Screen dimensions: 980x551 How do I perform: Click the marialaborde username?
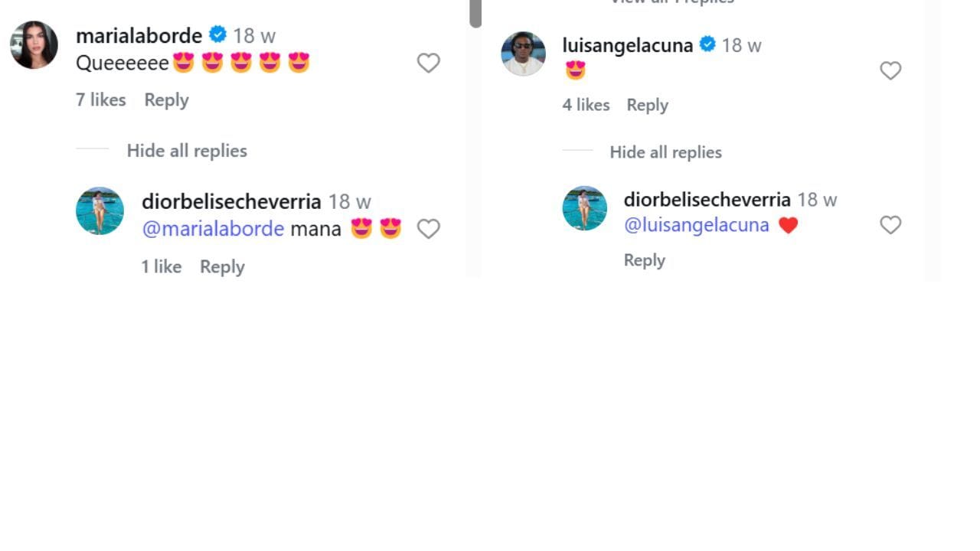[x=139, y=35]
